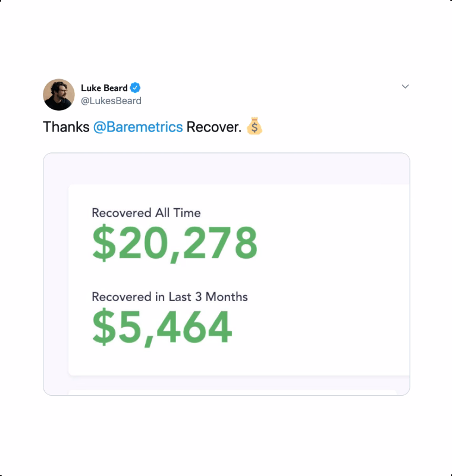The image size is (452, 476).
Task: Click the $20,278 recovered amount
Action: click(175, 243)
